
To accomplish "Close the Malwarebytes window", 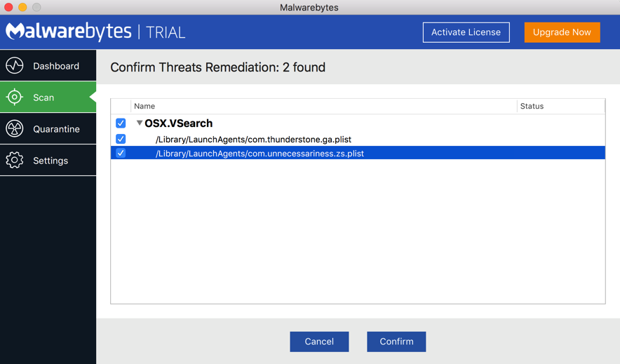I will point(8,7).
